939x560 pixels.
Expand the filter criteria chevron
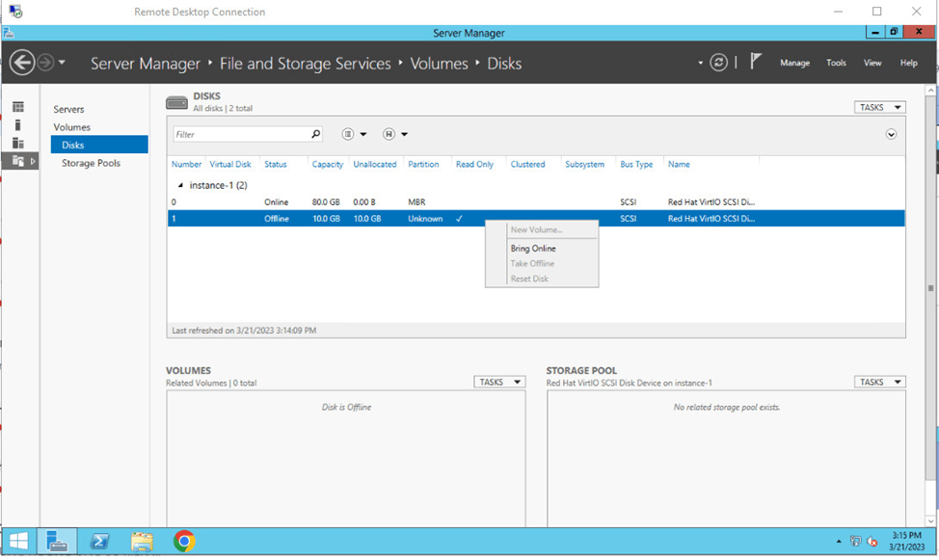(x=891, y=134)
